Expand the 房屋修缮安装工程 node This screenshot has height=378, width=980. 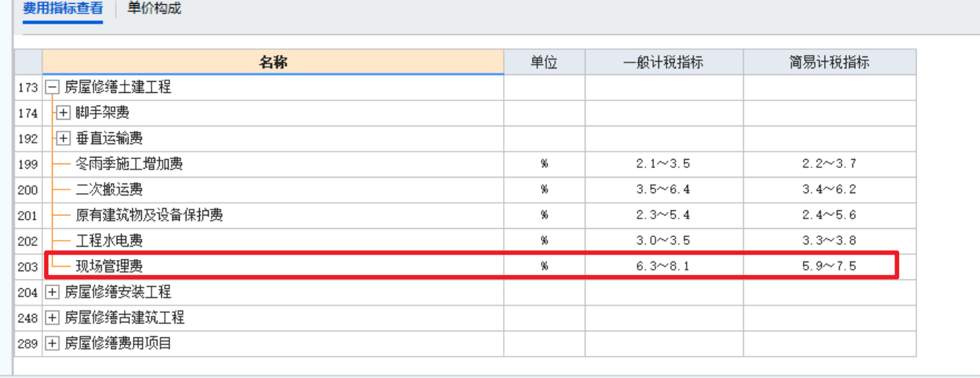click(51, 293)
